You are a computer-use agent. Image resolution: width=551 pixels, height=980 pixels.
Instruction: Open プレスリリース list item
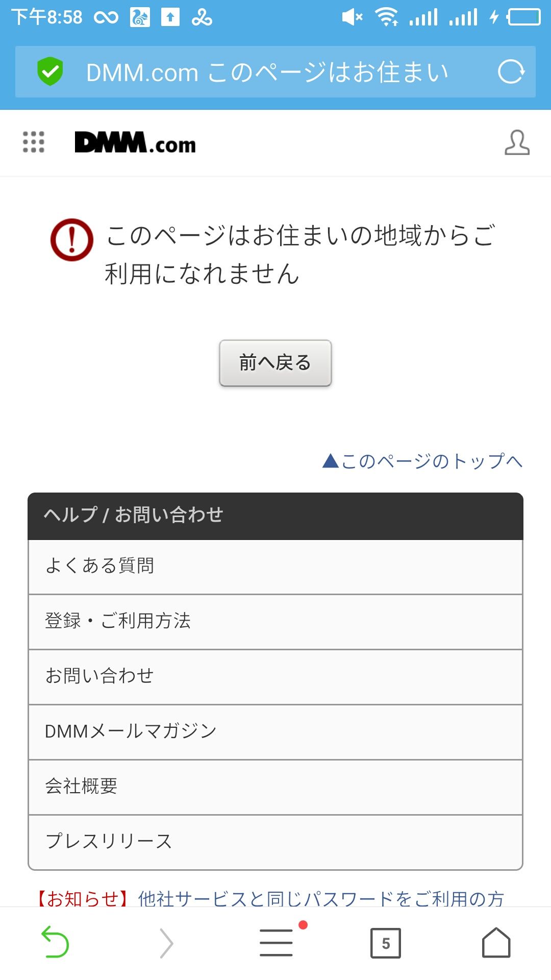[275, 842]
